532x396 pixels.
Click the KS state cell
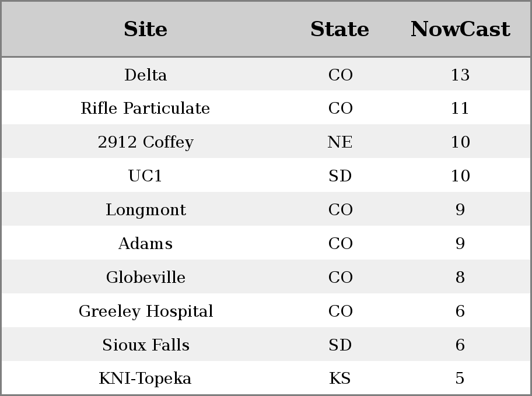pos(340,379)
